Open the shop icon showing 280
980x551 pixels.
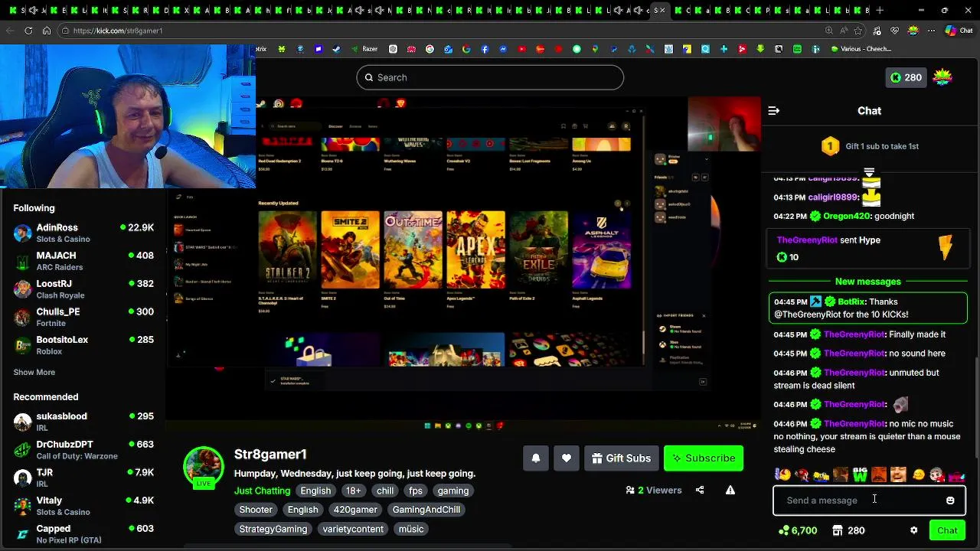[x=848, y=530]
